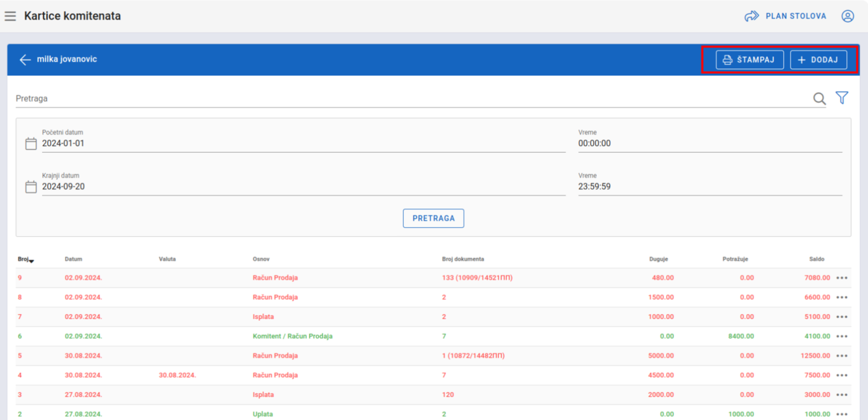Screen dimensions: 868x420
Task: Sort by the Potražuje column header
Action: [x=735, y=259]
